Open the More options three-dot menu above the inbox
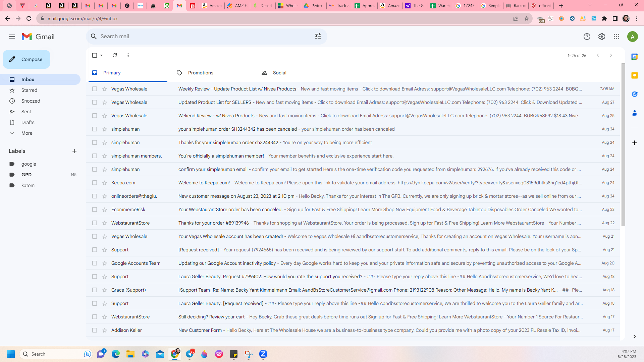 click(128, 55)
